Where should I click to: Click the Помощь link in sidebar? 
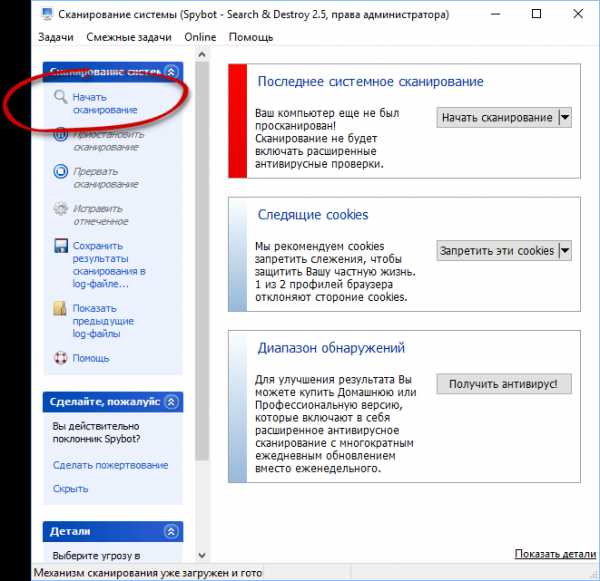click(x=91, y=358)
